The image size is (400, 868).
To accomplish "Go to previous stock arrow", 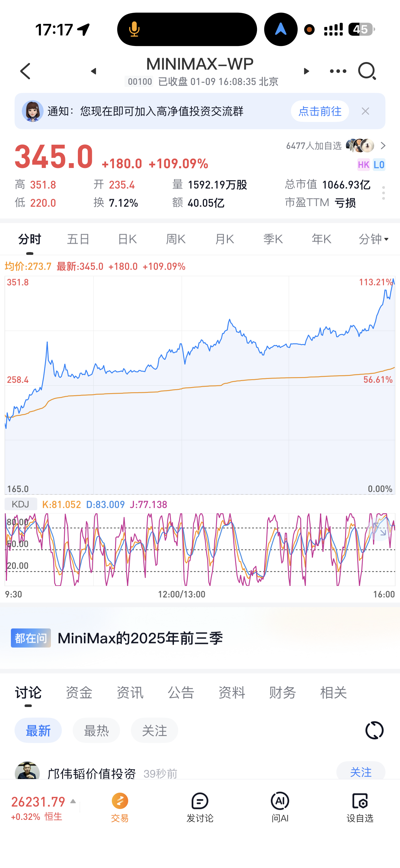I will [94, 71].
